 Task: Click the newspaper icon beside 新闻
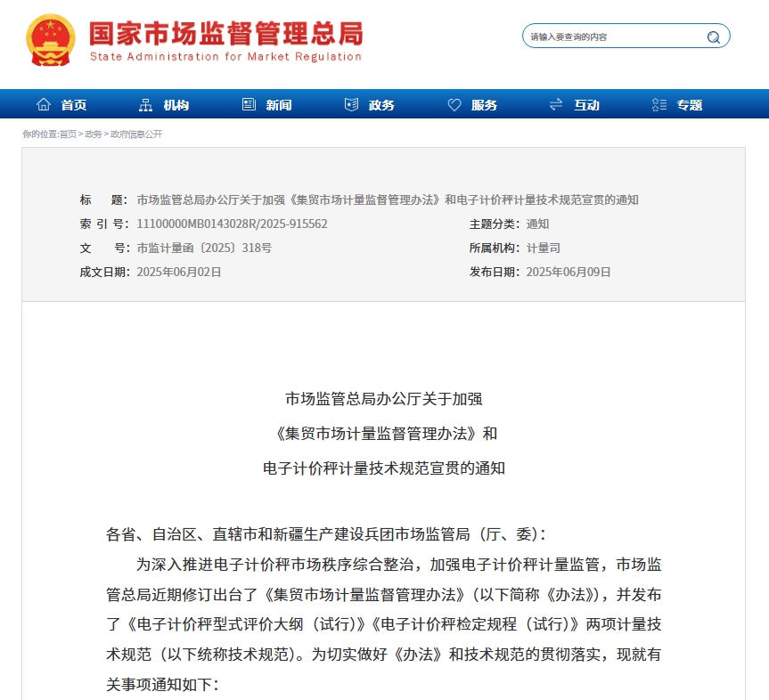[249, 105]
